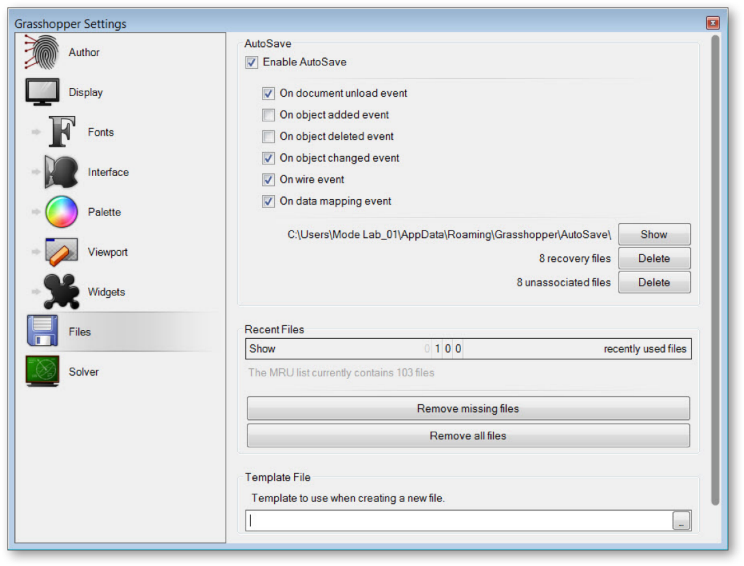
Task: Delete the 8 unassociated files
Action: (x=654, y=282)
